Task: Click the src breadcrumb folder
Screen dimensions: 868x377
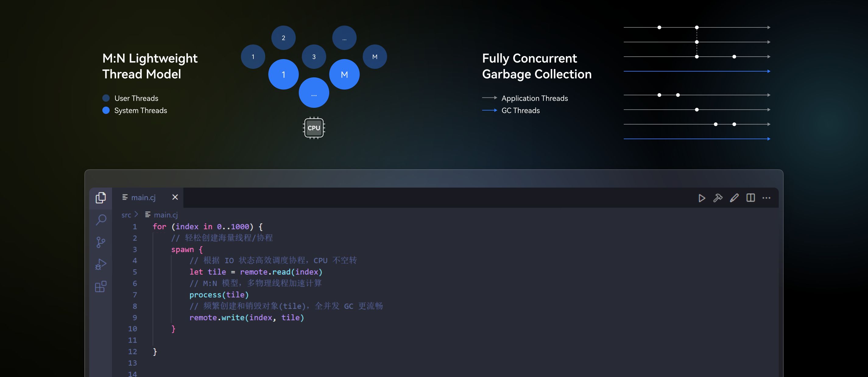Action: pos(126,215)
